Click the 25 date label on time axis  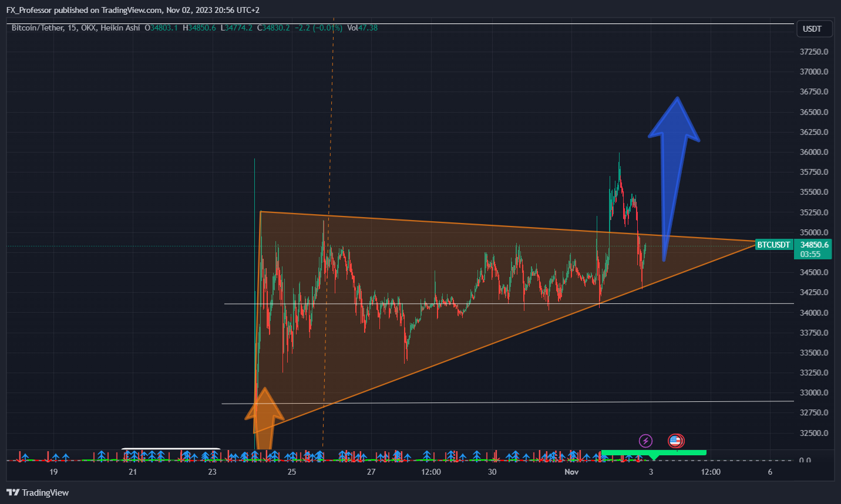coord(292,472)
